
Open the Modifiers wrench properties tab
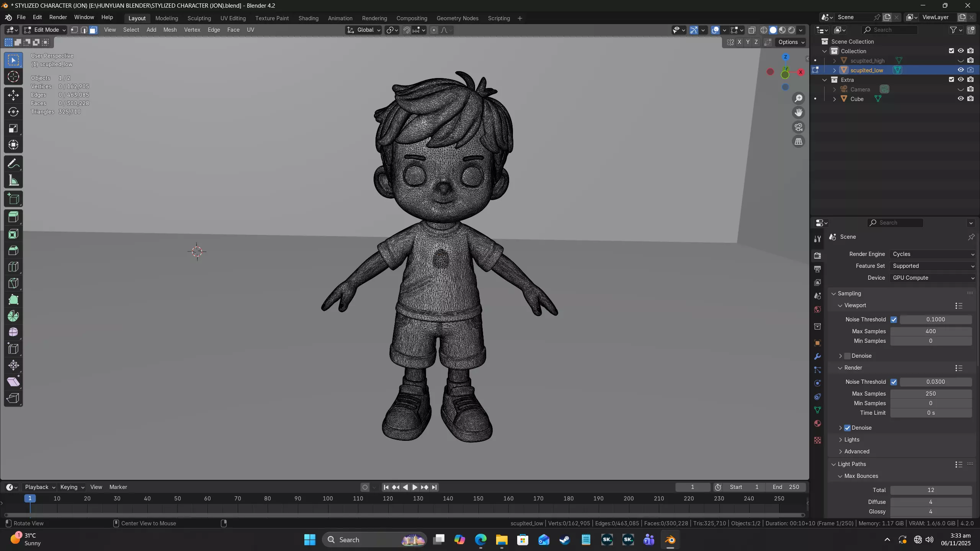tap(818, 356)
